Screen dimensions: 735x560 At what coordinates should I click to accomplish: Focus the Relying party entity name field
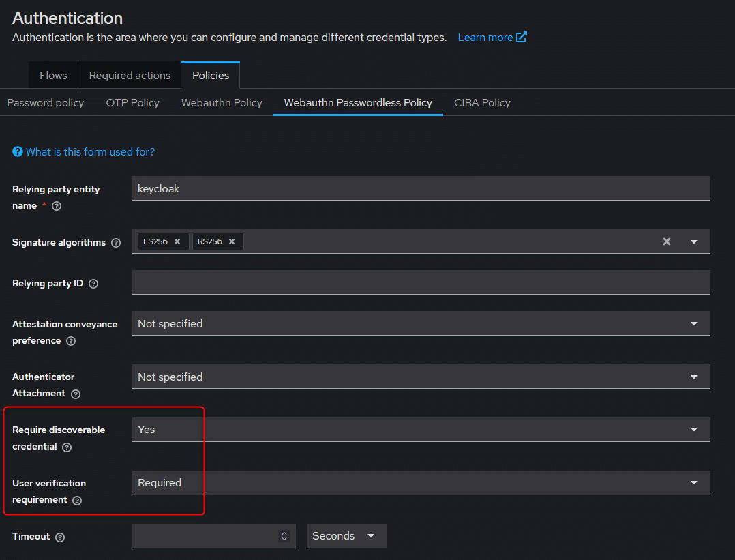tap(421, 188)
